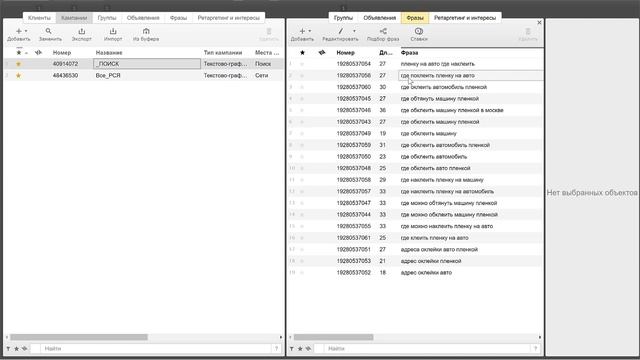Click the Добавить plus icon in phrases panel
Viewport: 640px width, 360px height.
[x=302, y=31]
